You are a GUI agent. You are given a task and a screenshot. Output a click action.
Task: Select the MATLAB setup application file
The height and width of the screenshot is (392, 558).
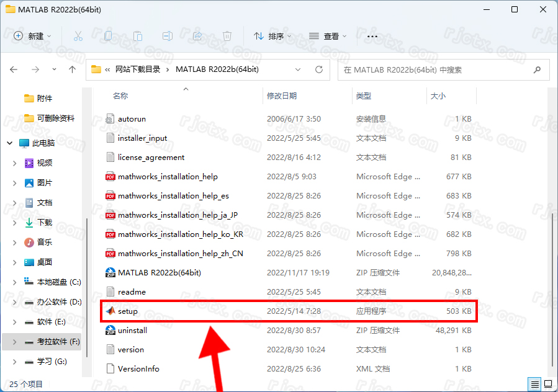128,311
